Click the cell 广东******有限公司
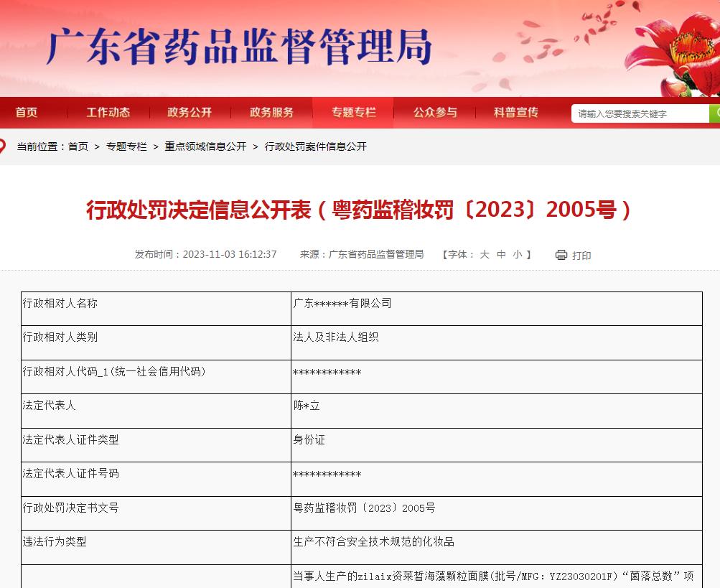Screen dimensions: 720x588 pos(497,309)
